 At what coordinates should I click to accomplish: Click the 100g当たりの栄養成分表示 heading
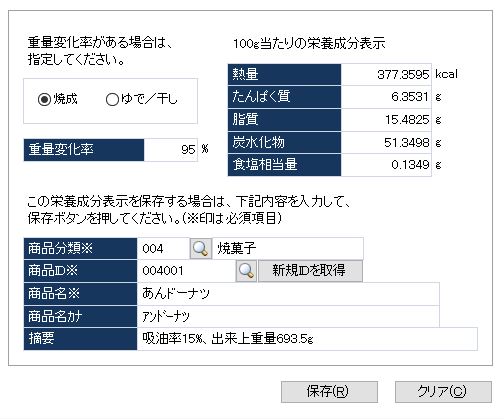pos(309,43)
